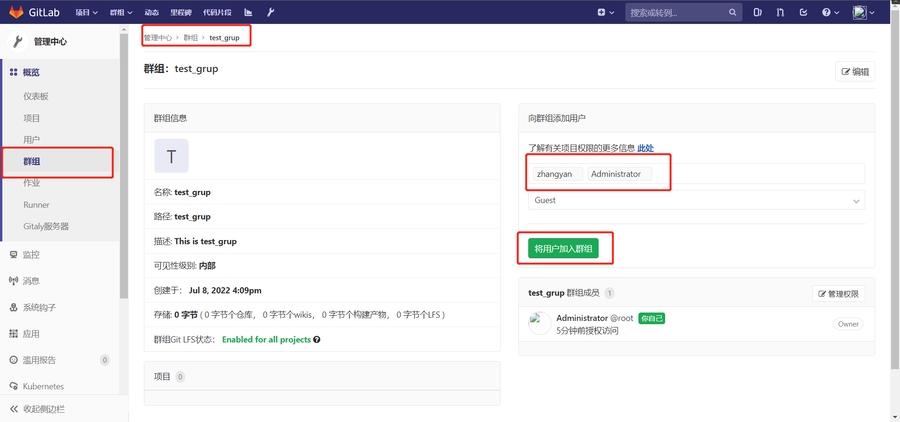Viewport: 900px width, 422px height.
Task: Open the Guest role dropdown
Action: [696, 200]
